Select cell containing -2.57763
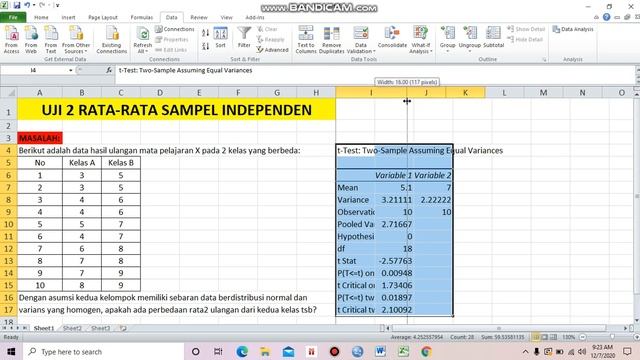 click(x=394, y=261)
